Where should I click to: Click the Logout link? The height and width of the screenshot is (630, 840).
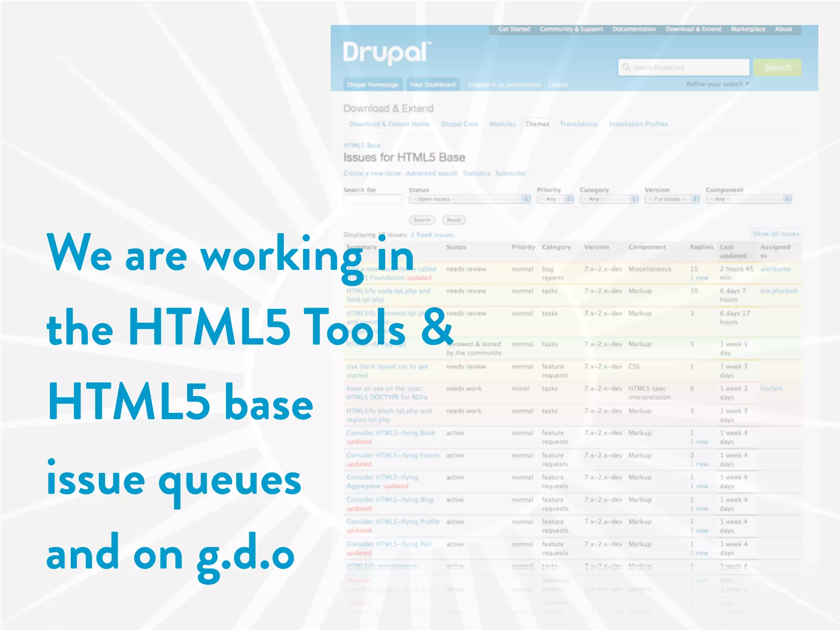click(558, 85)
